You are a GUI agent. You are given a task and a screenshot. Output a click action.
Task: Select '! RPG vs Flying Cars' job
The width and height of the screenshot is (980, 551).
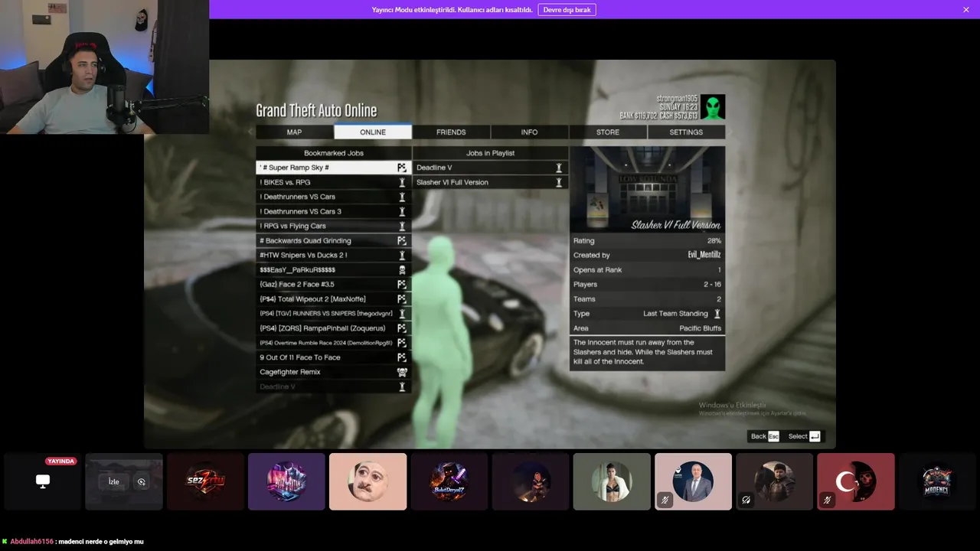point(333,226)
